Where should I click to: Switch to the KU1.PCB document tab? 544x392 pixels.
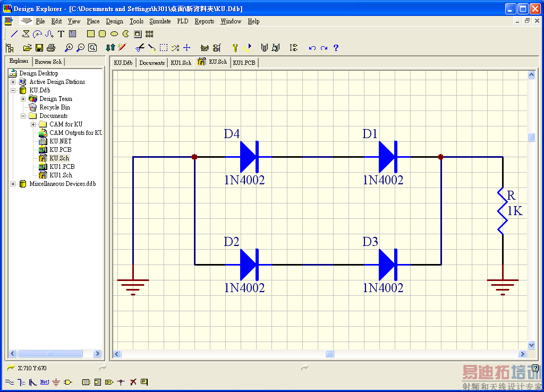[244, 63]
